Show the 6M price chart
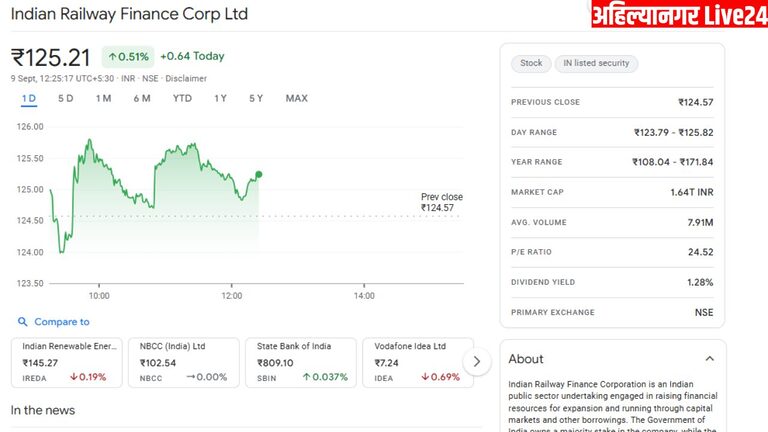The width and height of the screenshot is (768, 432). tap(142, 98)
